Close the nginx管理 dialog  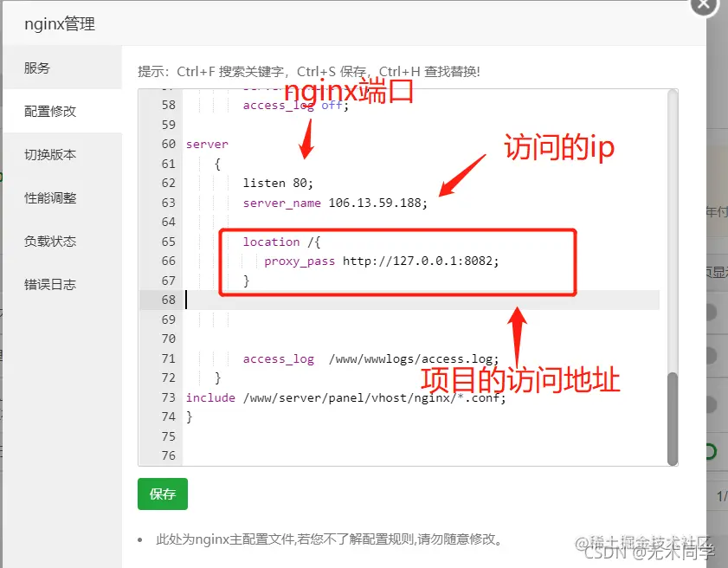[704, 4]
